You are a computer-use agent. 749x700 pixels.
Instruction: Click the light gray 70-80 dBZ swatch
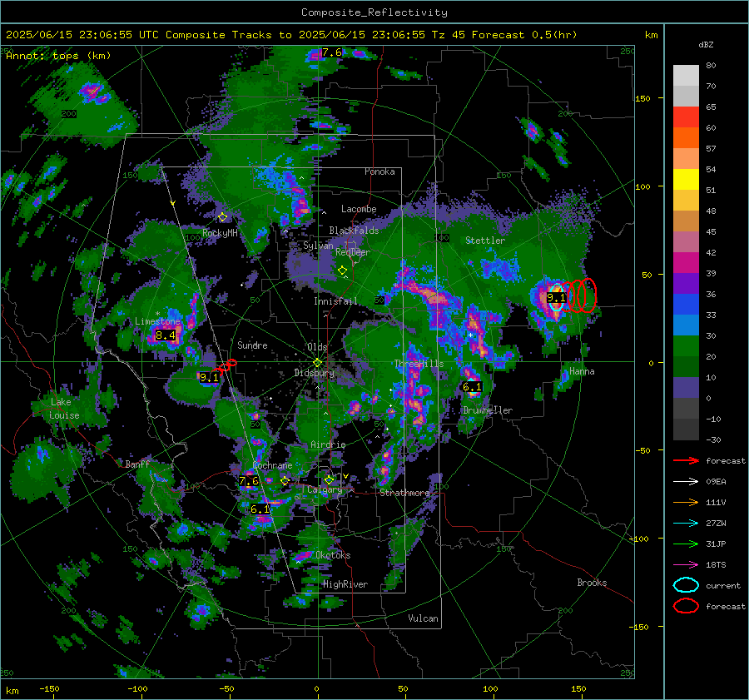686,76
